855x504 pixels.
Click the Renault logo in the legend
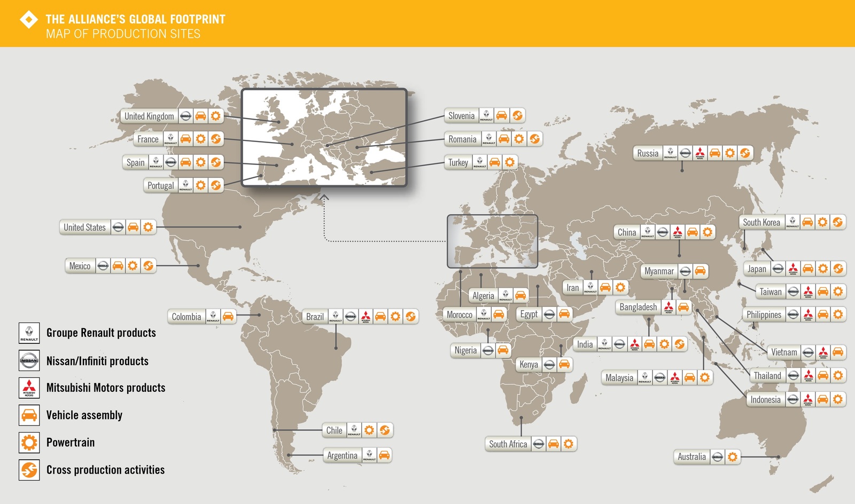29,333
